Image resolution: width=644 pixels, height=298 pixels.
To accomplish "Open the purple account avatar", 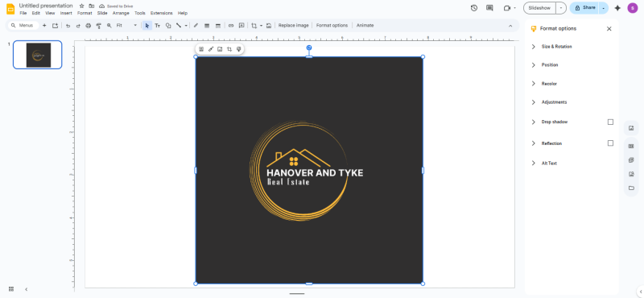I will 633,8.
